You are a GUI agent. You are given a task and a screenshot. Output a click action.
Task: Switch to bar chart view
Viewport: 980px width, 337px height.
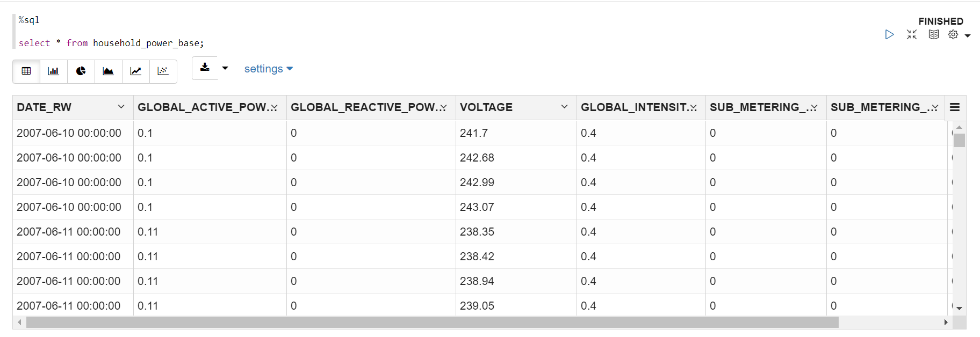54,71
